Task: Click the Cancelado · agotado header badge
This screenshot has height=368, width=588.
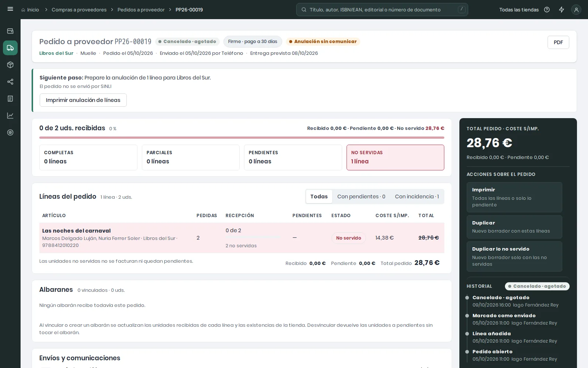Action: click(187, 42)
